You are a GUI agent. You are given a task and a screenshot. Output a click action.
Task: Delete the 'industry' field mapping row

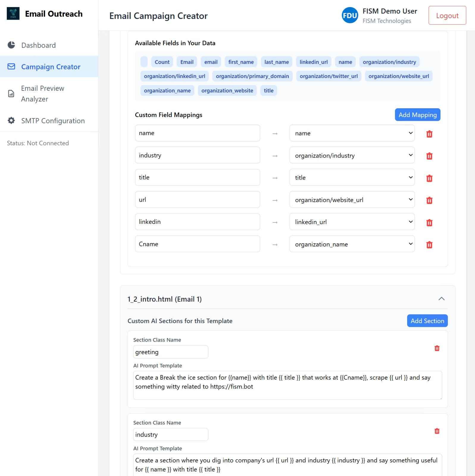429,156
